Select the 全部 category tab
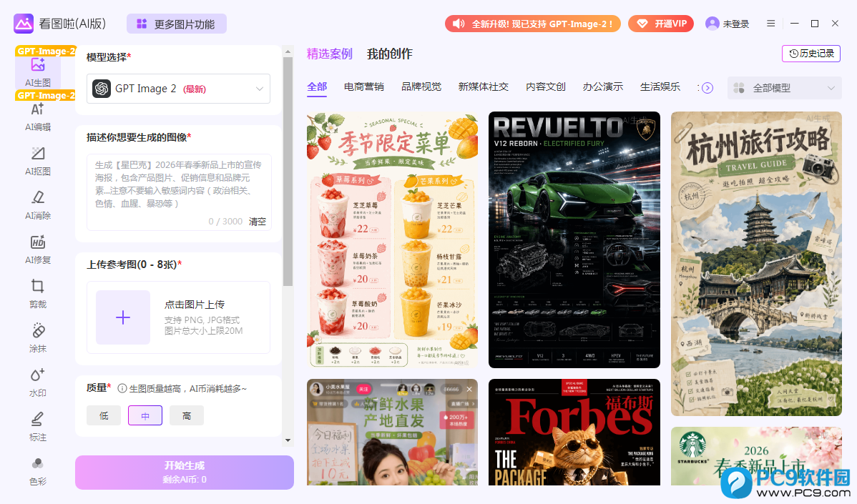 click(x=317, y=87)
